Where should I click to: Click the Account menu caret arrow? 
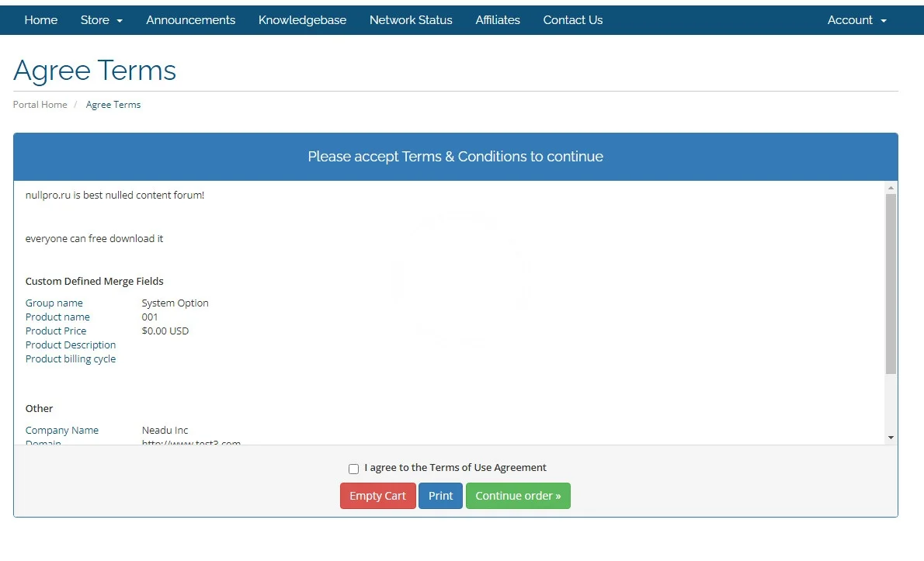pyautogui.click(x=884, y=21)
